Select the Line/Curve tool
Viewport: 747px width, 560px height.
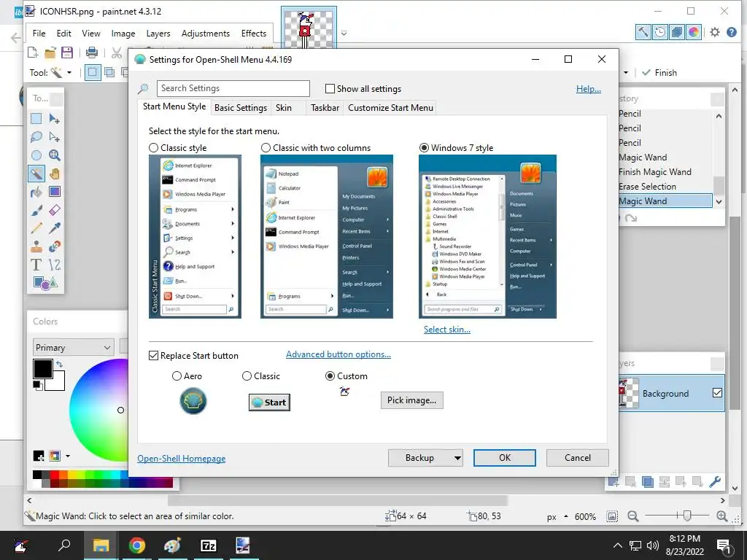click(54, 264)
